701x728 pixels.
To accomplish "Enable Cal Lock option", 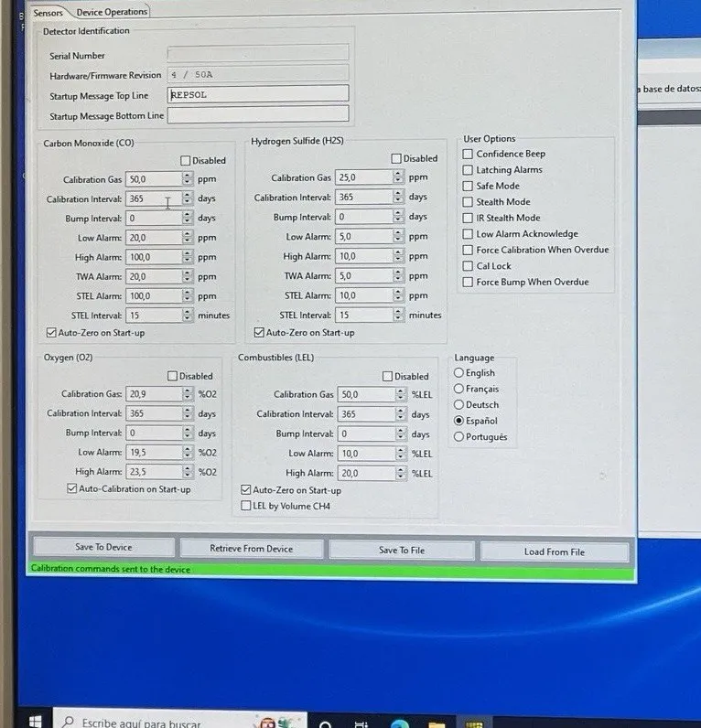I will pos(468,266).
